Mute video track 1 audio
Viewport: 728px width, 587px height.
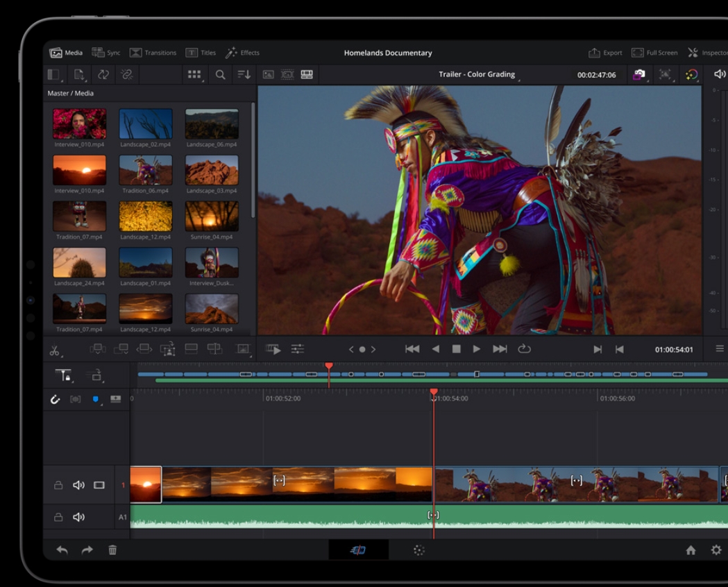point(78,486)
